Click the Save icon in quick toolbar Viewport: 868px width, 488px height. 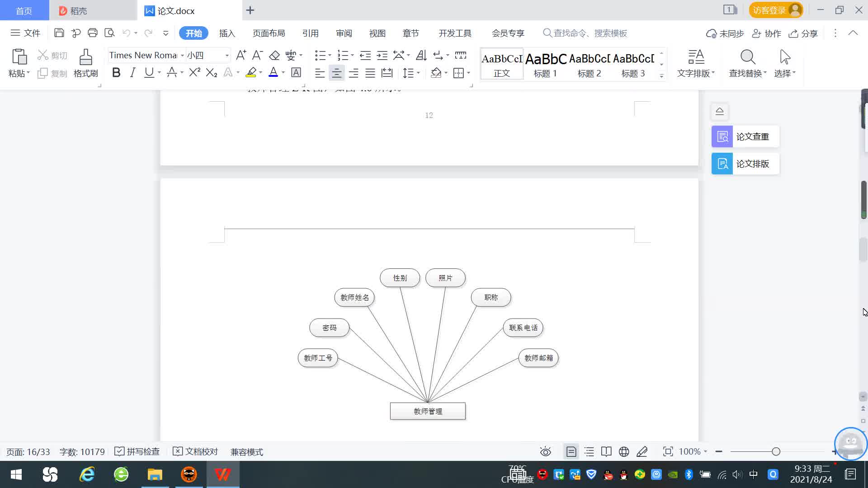(x=59, y=33)
